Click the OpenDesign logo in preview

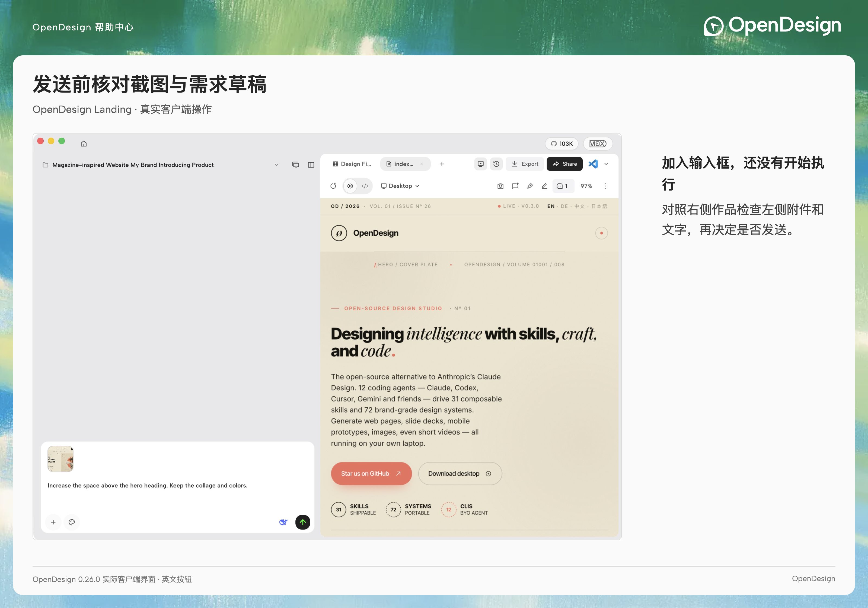click(365, 233)
